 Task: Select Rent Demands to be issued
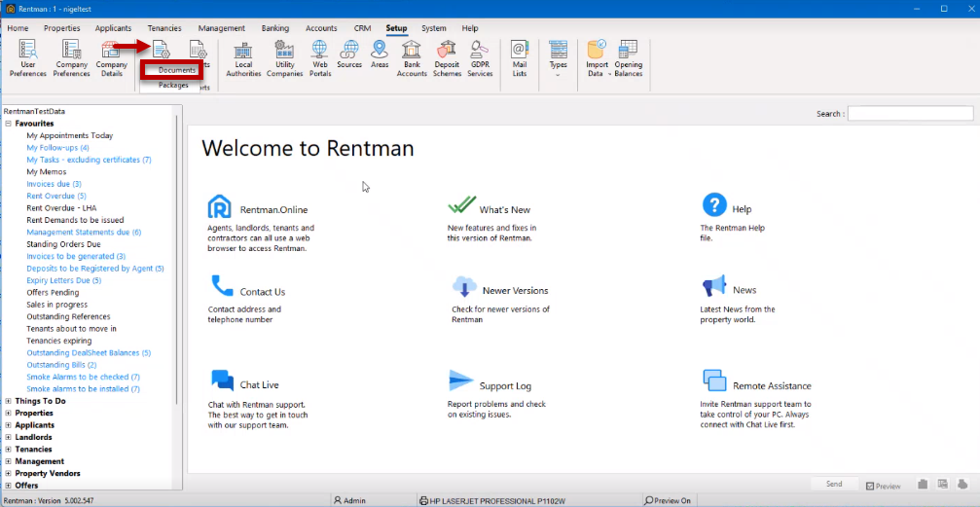tap(75, 220)
